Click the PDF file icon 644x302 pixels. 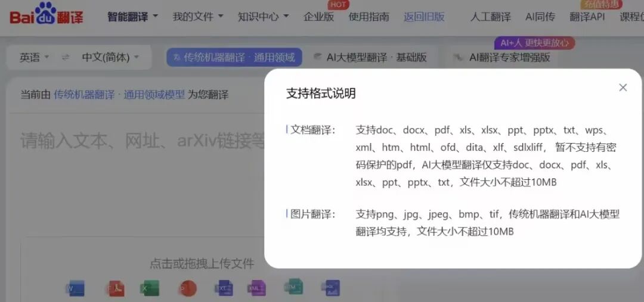pyautogui.click(x=114, y=288)
